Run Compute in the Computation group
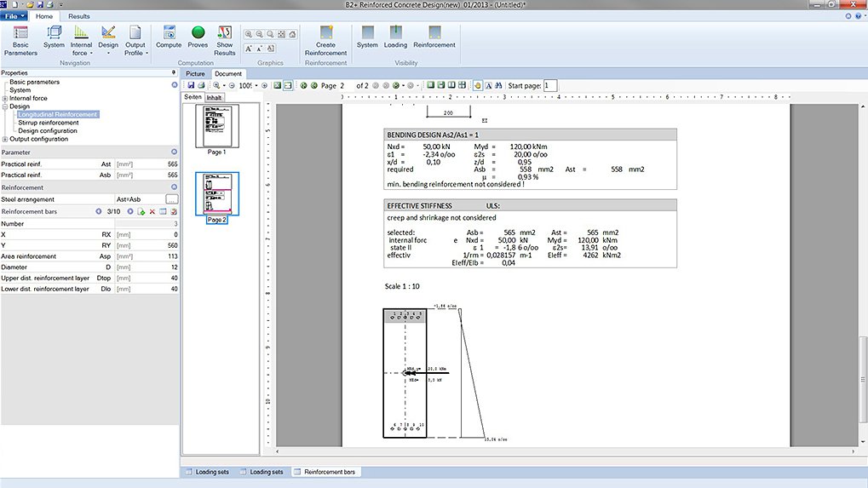 click(x=169, y=37)
